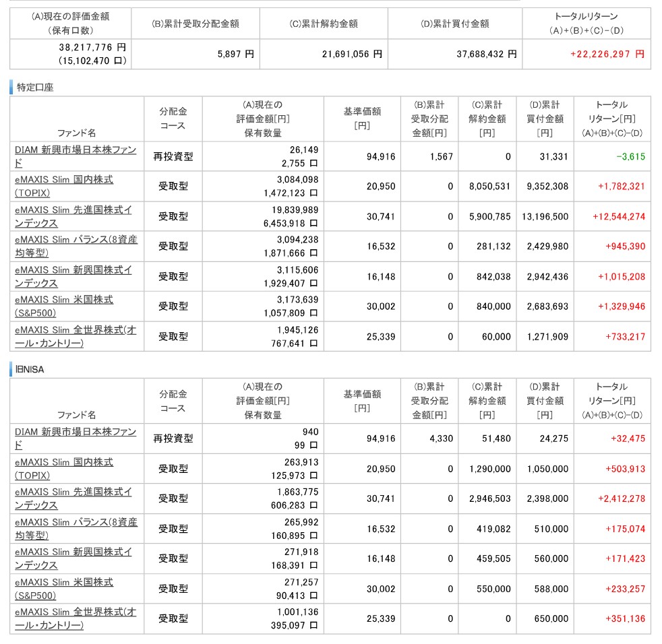This screenshot has height=644, width=662.
Task: Select redemption amount 459,505
Action: coord(493,558)
